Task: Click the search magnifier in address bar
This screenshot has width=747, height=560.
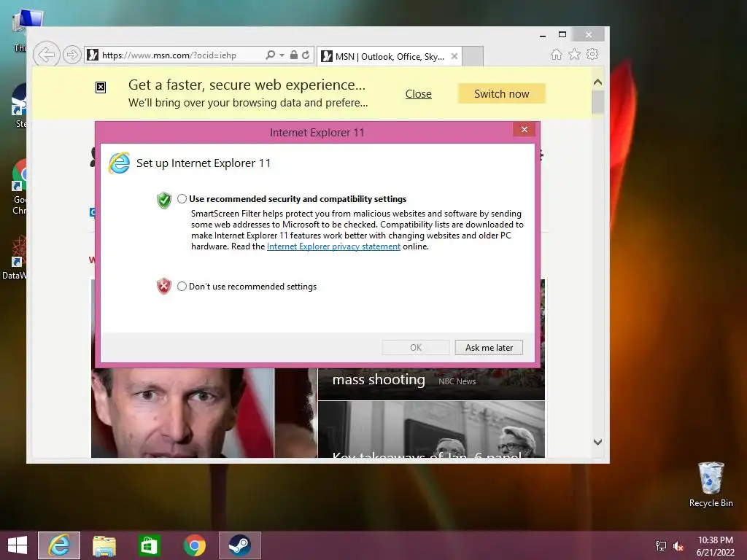Action: tap(270, 55)
